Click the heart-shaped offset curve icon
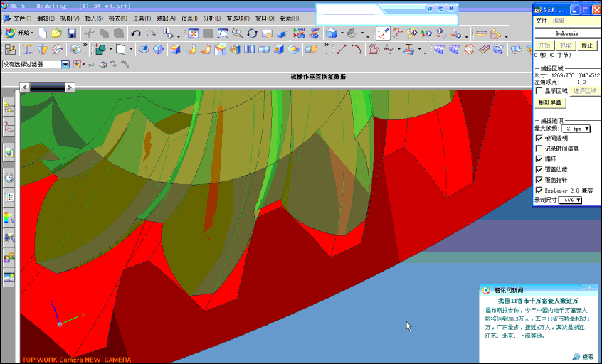 coord(374,50)
